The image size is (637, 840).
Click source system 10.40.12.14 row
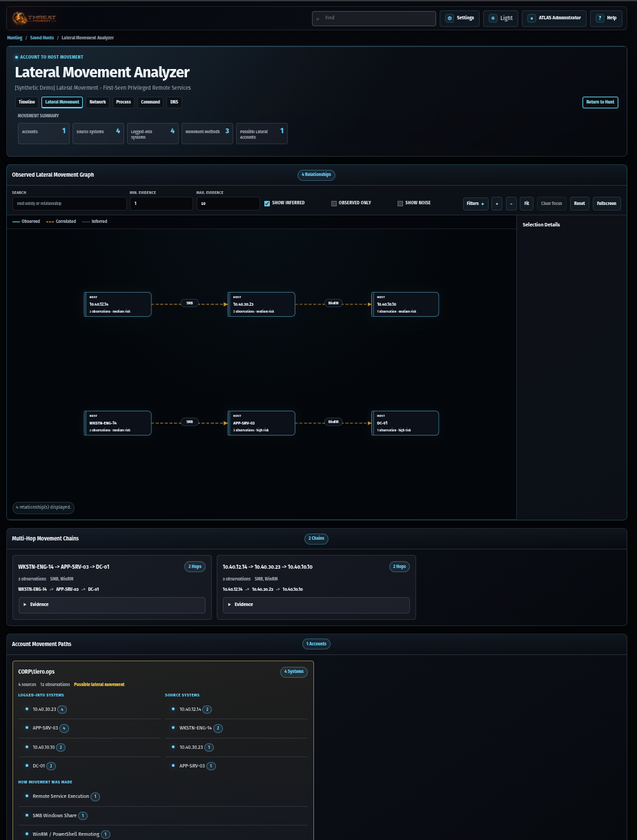(x=236, y=710)
